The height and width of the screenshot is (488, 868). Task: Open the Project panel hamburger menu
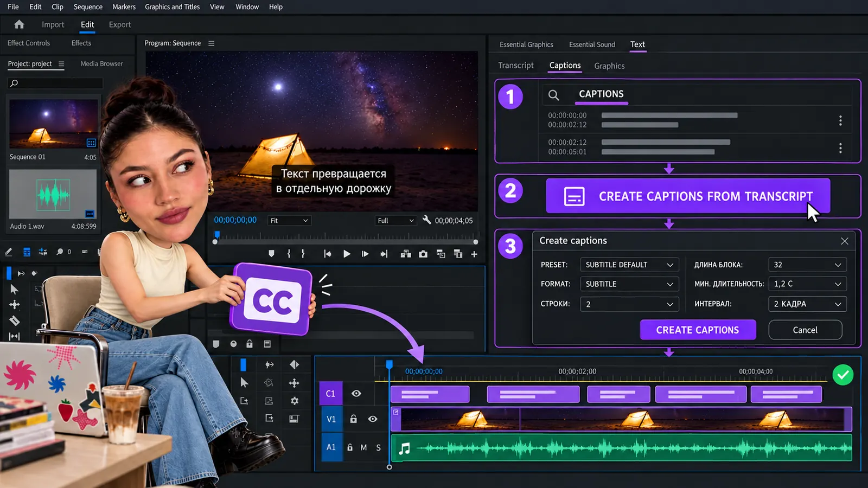(61, 64)
